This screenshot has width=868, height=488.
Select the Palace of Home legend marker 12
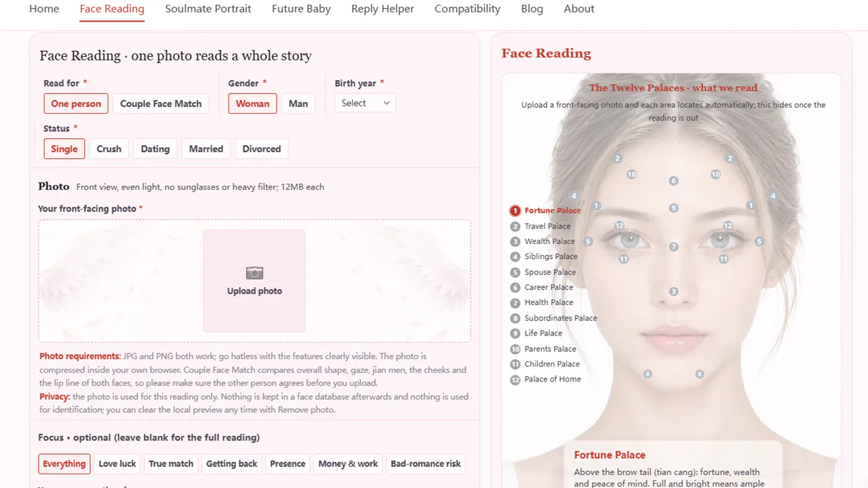pos(515,380)
